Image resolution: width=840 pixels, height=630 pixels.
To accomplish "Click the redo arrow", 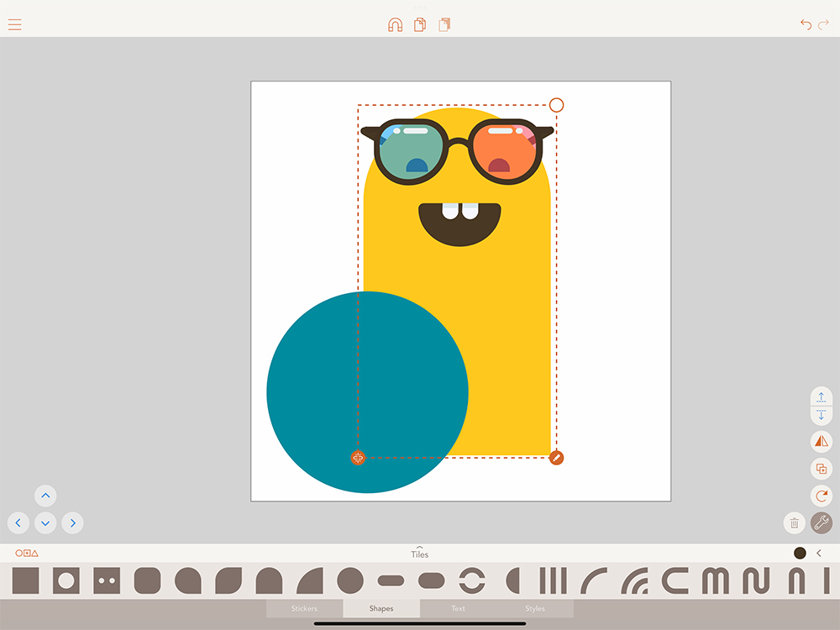I will [x=824, y=24].
